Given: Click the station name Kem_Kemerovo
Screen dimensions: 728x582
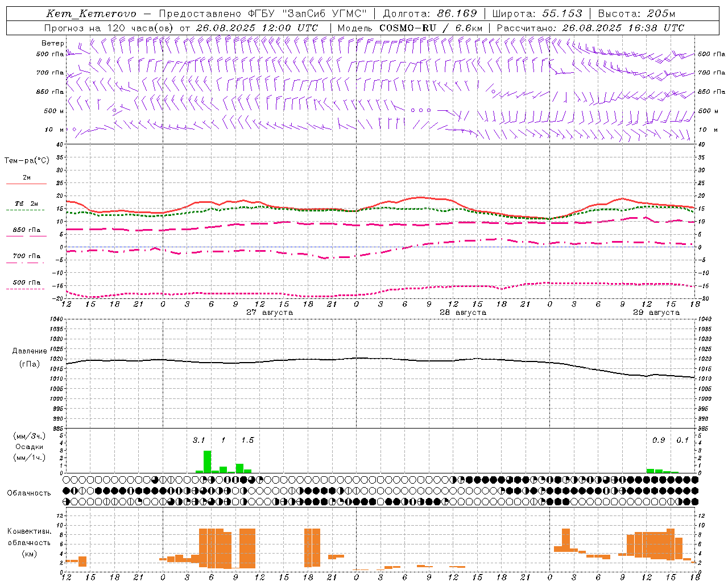Looking at the screenshot, I should point(90,14).
